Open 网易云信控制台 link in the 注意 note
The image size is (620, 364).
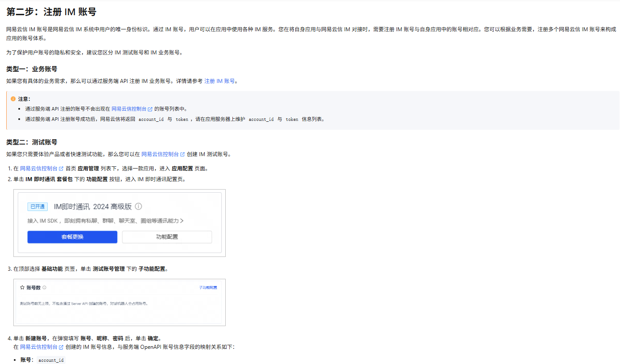point(129,109)
